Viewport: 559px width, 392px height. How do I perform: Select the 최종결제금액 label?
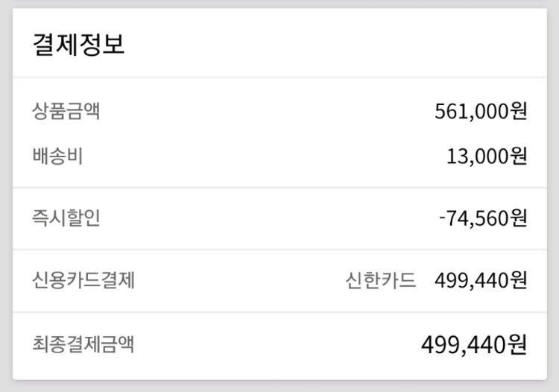[x=83, y=344]
